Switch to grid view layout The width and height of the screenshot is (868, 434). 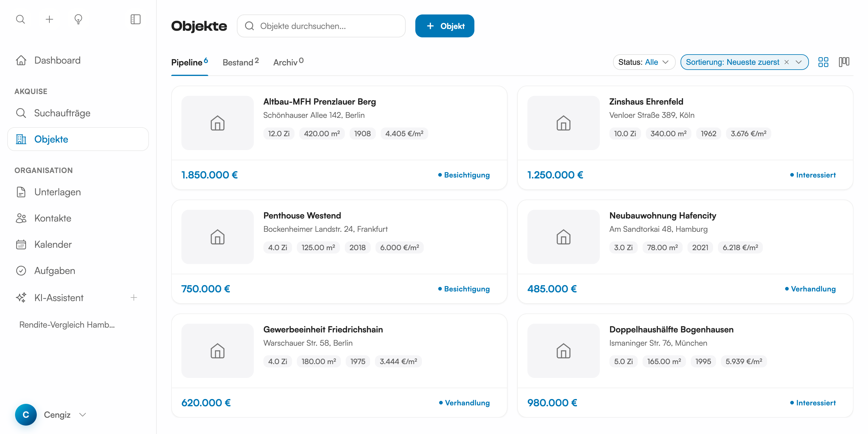point(823,62)
